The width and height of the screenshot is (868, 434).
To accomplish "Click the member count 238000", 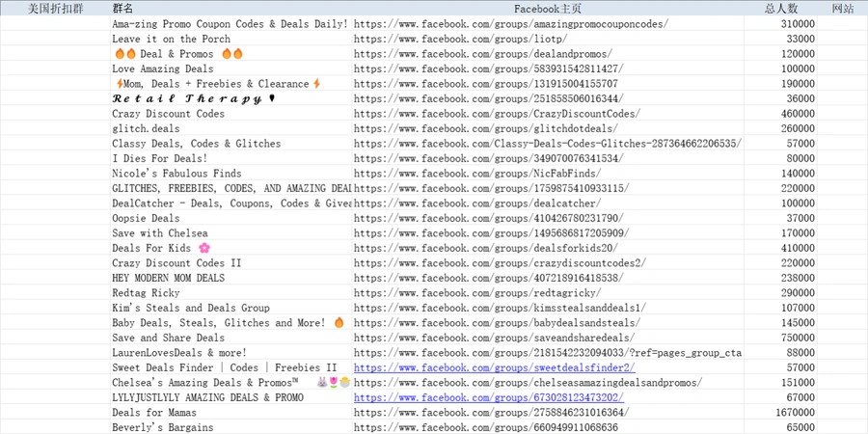I will 780,278.
